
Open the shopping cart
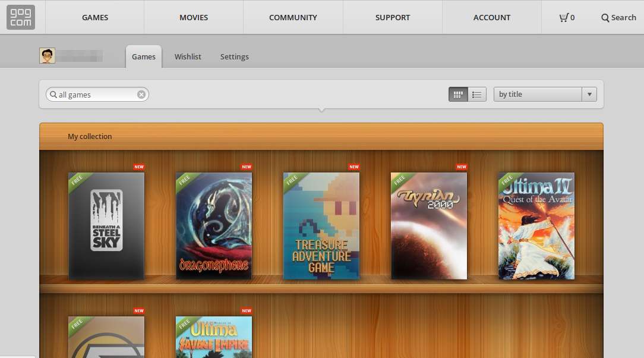567,18
